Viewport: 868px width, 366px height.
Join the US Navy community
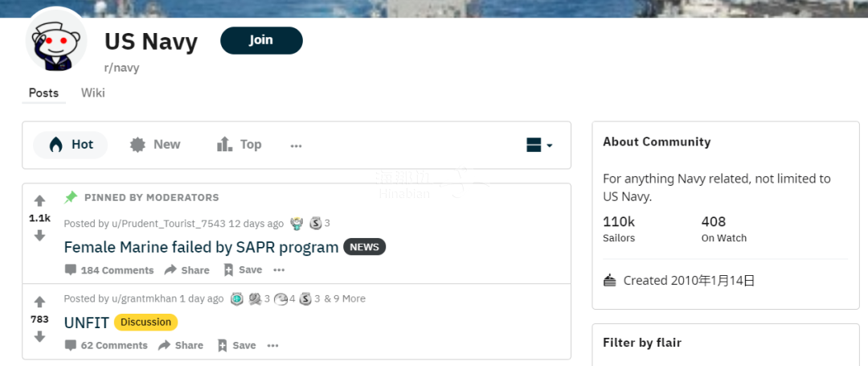tap(261, 40)
